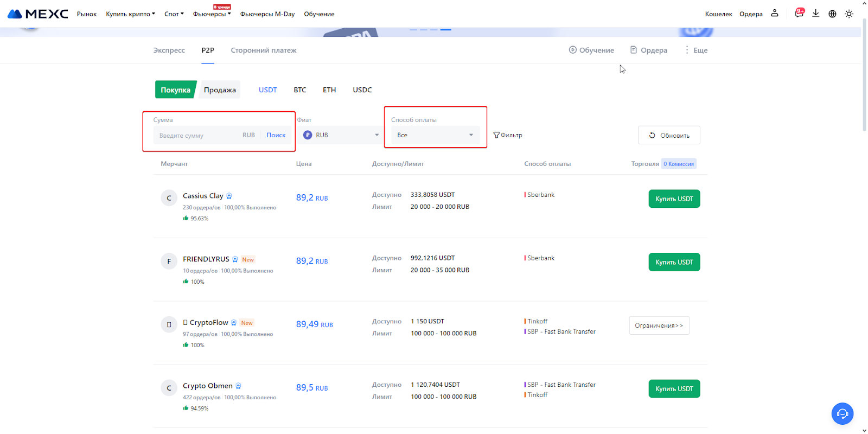868x434 pixels.
Task: Open Crypto Obmen merchant profile
Action: [x=208, y=386]
